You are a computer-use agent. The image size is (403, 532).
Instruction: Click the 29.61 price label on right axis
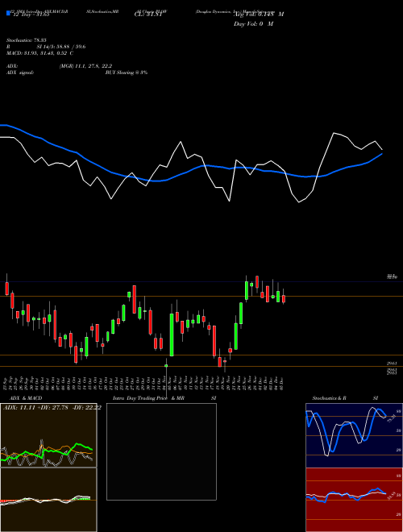[x=393, y=364]
